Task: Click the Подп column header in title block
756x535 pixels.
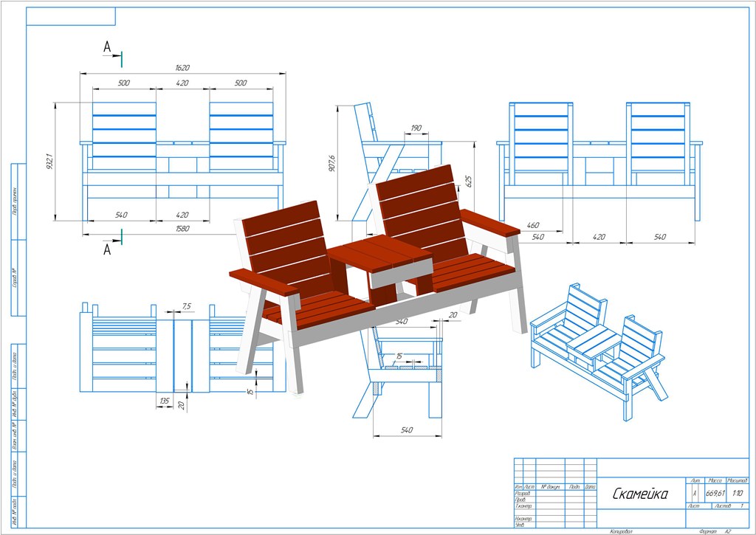Action: pyautogui.click(x=574, y=487)
